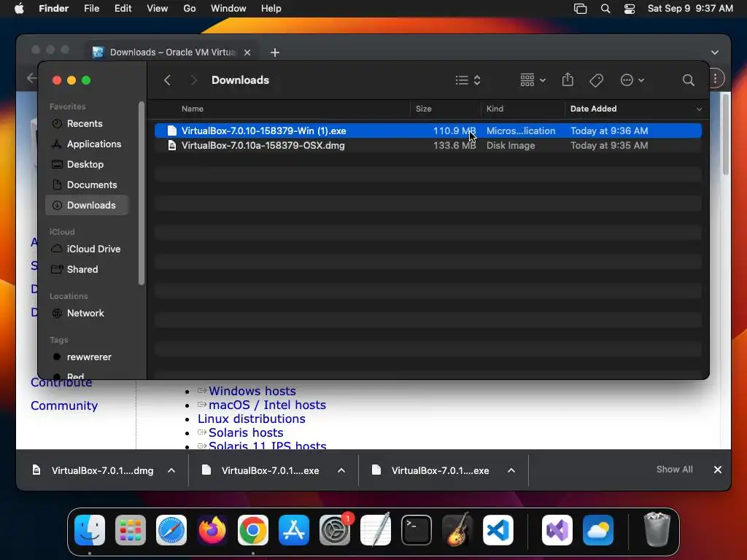Select Network under Locations
Image resolution: width=747 pixels, height=560 pixels.
click(87, 314)
